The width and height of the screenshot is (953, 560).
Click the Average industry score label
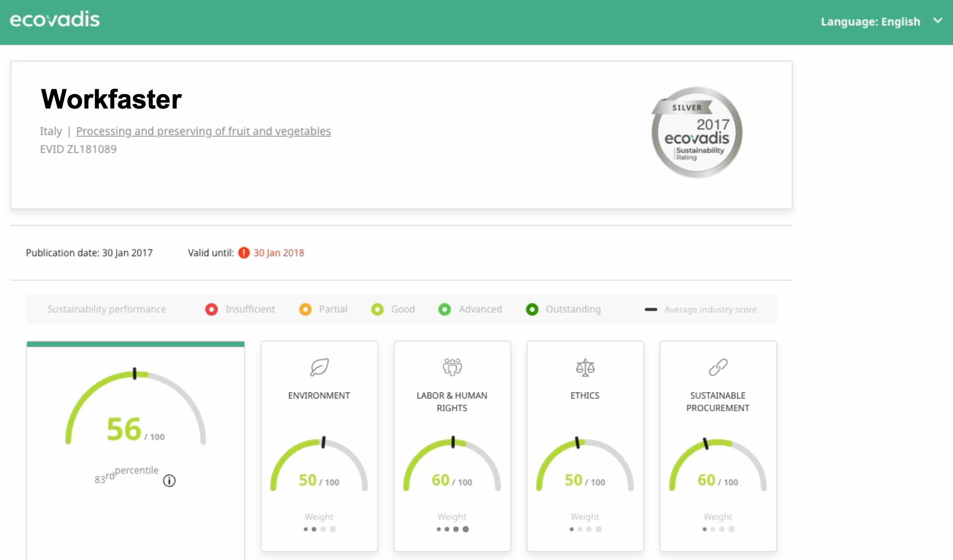(711, 309)
